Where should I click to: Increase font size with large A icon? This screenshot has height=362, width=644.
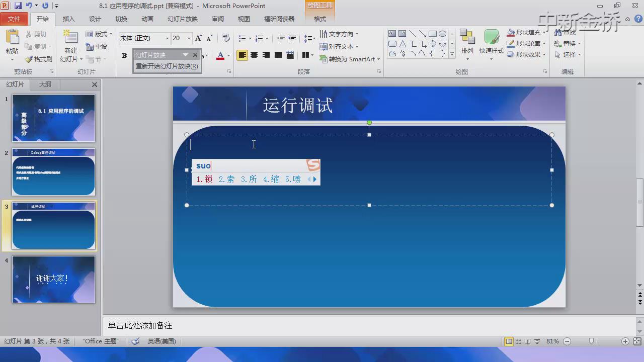click(x=198, y=38)
